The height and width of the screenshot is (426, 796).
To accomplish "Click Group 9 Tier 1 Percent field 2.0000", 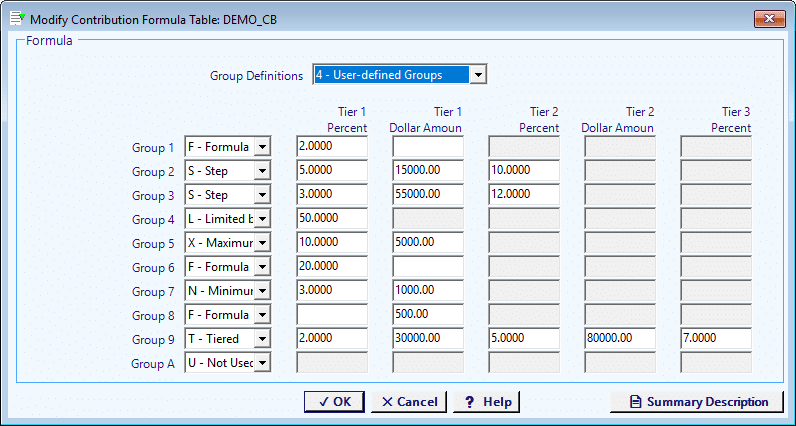I will point(332,338).
